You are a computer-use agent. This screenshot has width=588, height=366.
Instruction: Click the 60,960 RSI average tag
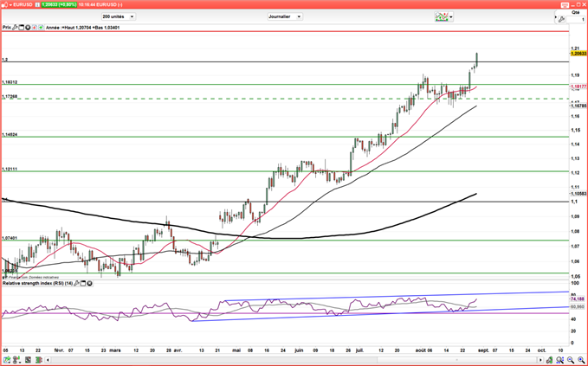(578, 307)
